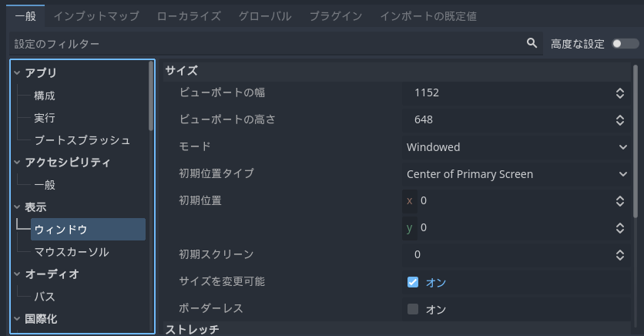The width and height of the screenshot is (644, 336).
Task: Toggle the 高度な設定 switch
Action: [x=625, y=44]
